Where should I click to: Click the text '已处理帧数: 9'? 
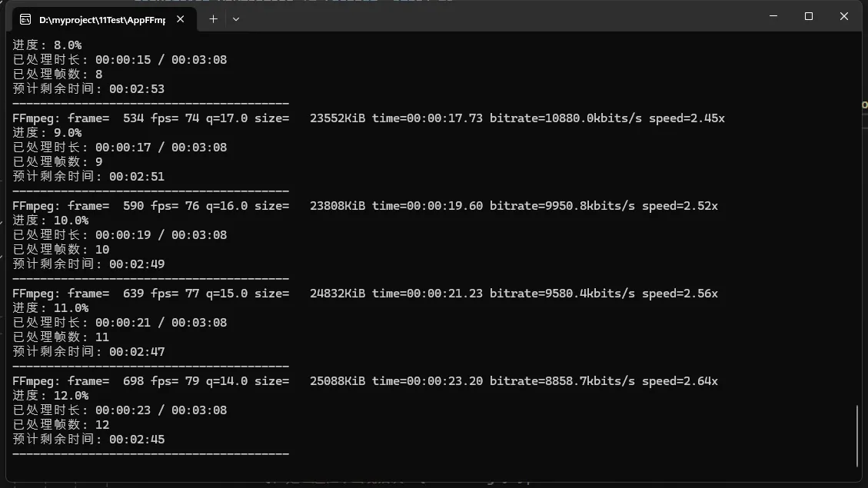click(x=58, y=161)
